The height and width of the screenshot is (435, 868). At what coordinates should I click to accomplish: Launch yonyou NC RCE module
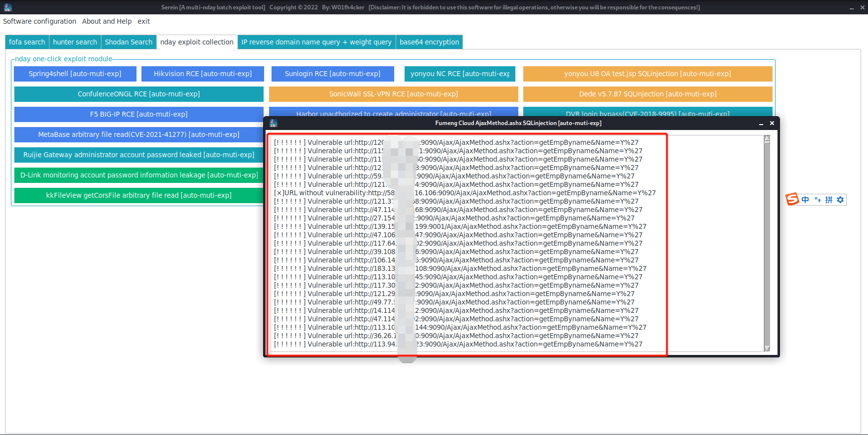[460, 74]
